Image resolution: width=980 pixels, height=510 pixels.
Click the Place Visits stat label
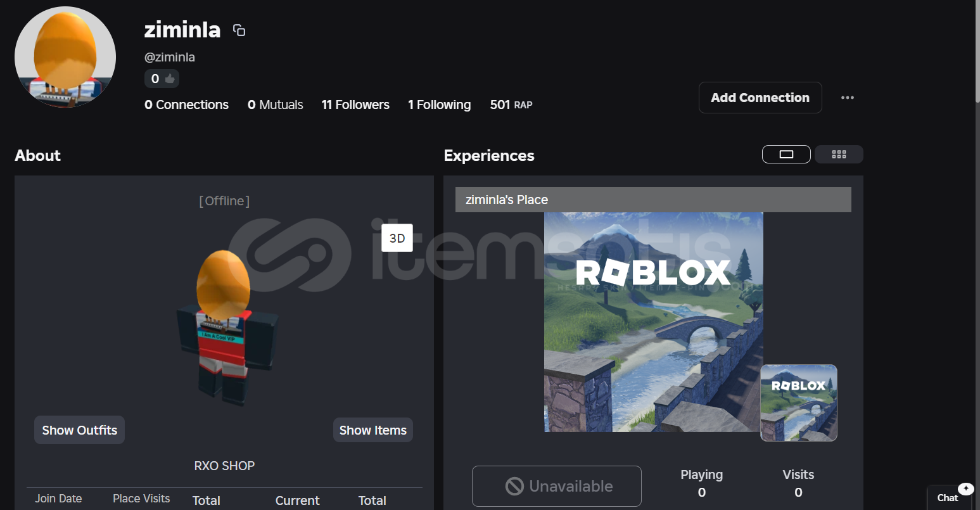pos(141,499)
